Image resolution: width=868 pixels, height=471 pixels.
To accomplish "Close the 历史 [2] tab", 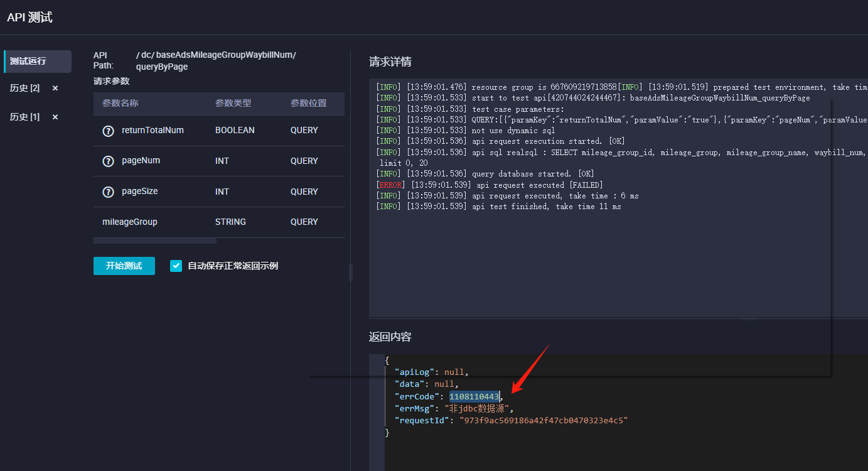I will [x=55, y=89].
